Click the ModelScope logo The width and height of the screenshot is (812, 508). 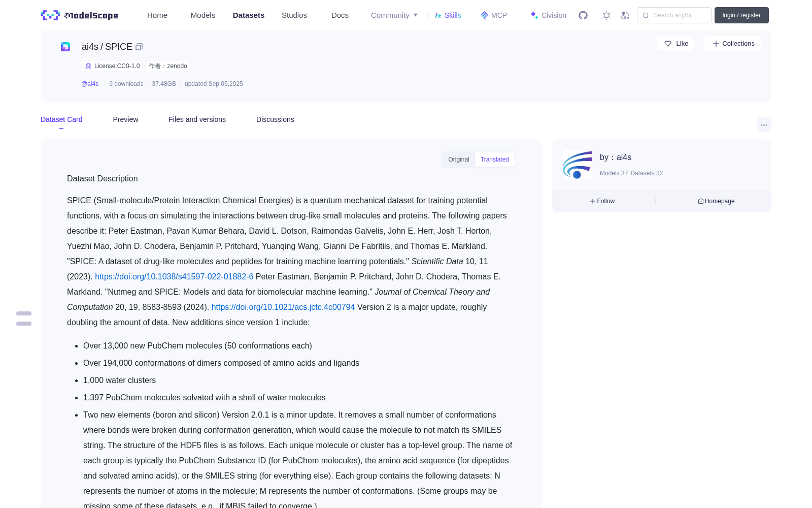(x=79, y=15)
